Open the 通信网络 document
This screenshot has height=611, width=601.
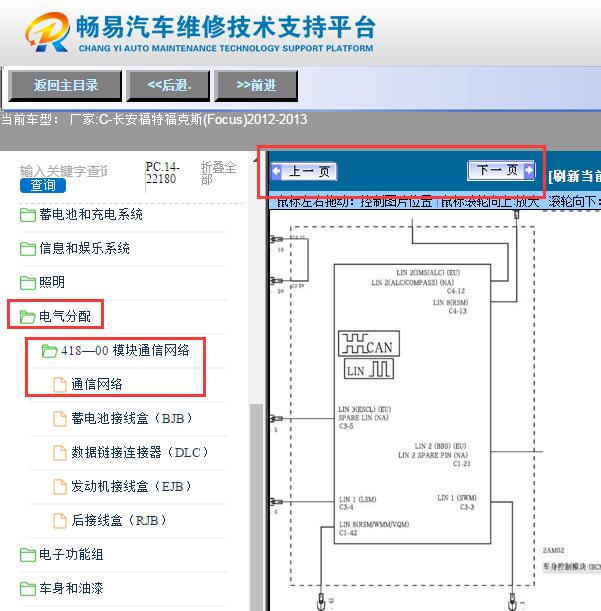[x=97, y=384]
